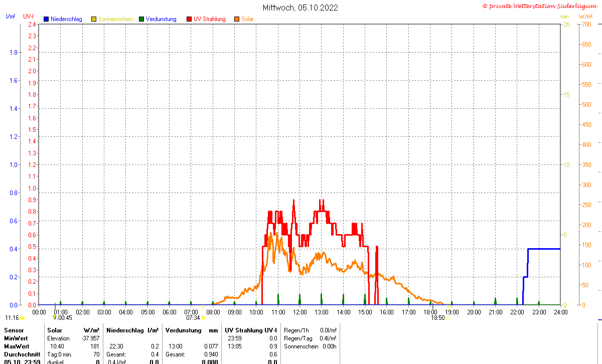This screenshot has width=602, height=364.
Task: Click the sunset sun icon near 18:50
Action: pyautogui.click(x=447, y=318)
